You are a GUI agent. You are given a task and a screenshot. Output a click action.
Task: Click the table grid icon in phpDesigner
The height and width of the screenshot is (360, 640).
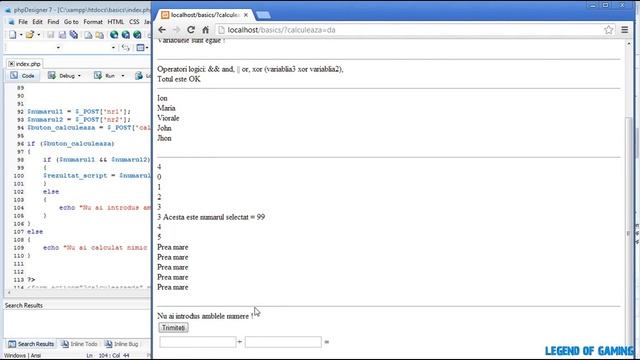coord(140,48)
